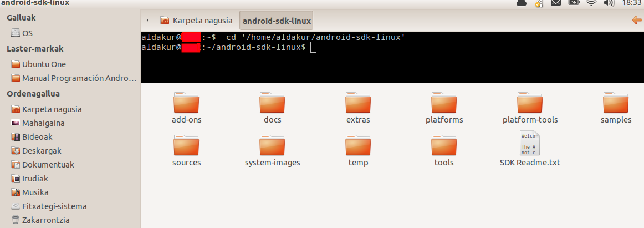Open the mail envelope indicator
The width and height of the screenshot is (644, 228).
coord(556,3)
